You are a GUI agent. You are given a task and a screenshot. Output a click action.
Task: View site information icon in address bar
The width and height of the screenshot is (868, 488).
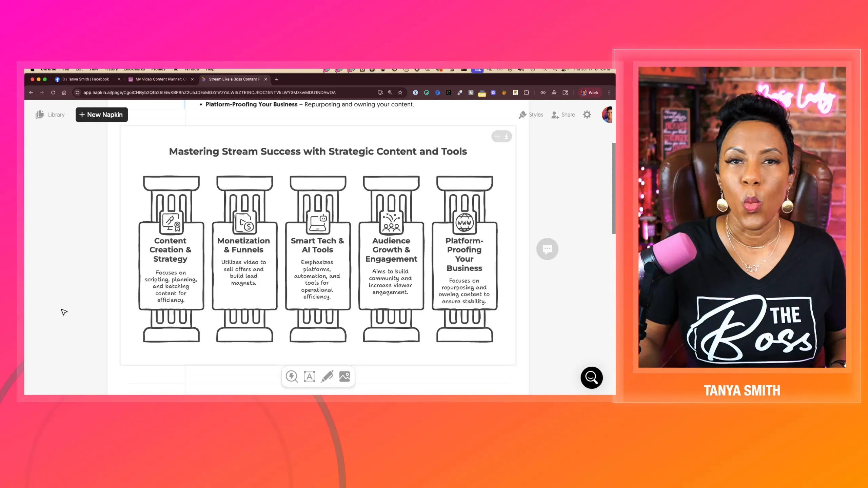click(77, 93)
